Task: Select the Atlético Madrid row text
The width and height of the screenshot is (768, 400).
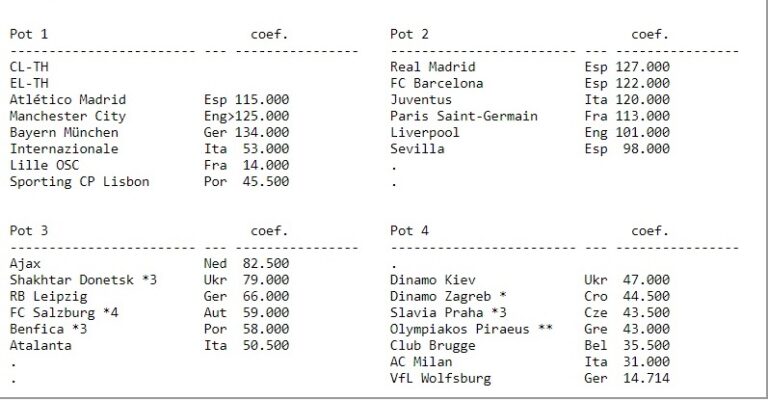Action: 68,99
